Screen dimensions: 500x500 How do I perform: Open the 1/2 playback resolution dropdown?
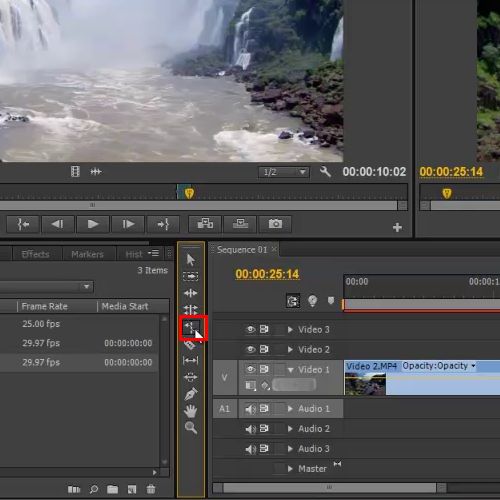[x=284, y=172]
